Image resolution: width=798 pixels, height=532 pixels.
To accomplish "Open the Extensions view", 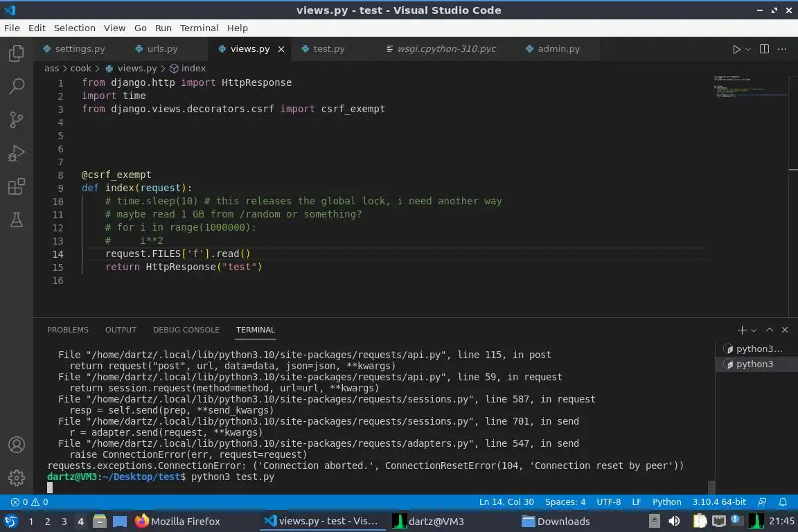I will coord(17,186).
